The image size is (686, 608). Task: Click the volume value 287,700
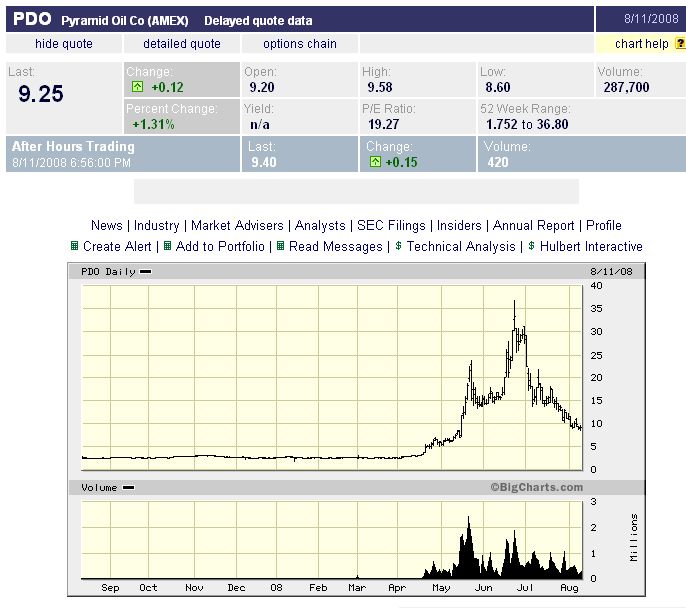626,87
